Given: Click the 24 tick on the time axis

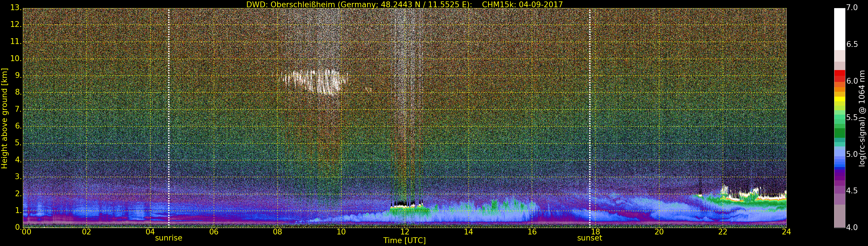Looking at the screenshot, I should 786,232.
